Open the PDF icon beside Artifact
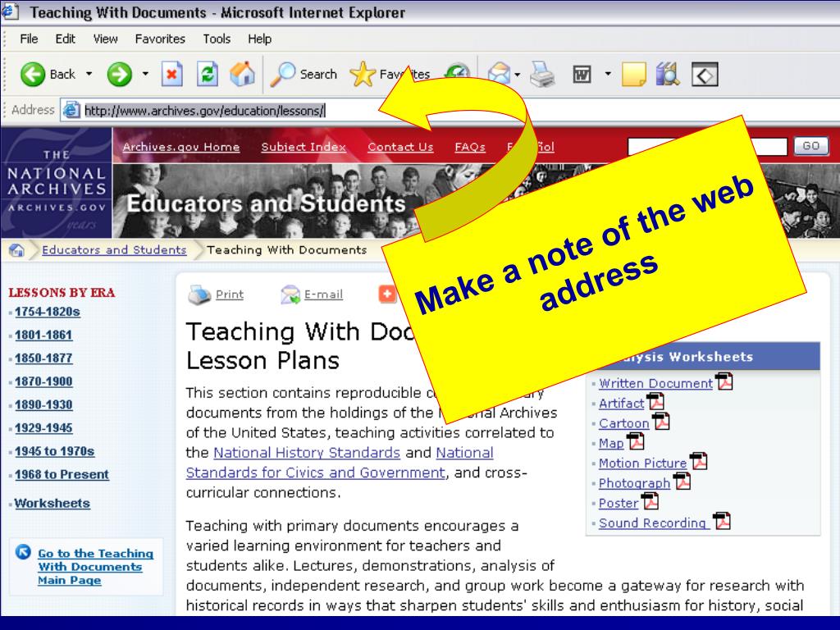 pyautogui.click(x=655, y=401)
